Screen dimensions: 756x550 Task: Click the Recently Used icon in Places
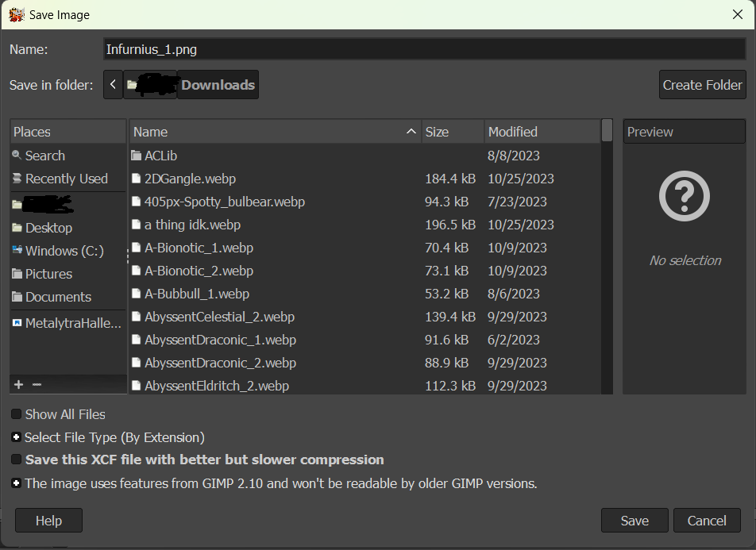pos(17,179)
